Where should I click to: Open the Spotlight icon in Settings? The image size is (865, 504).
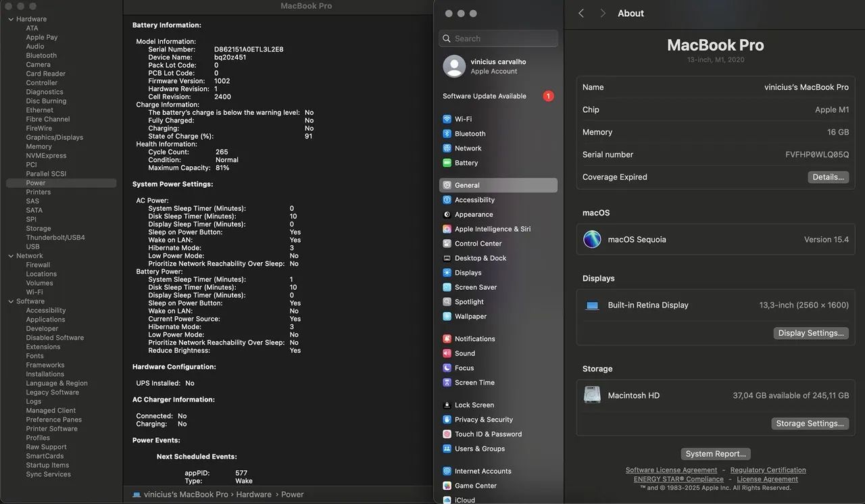(x=447, y=302)
